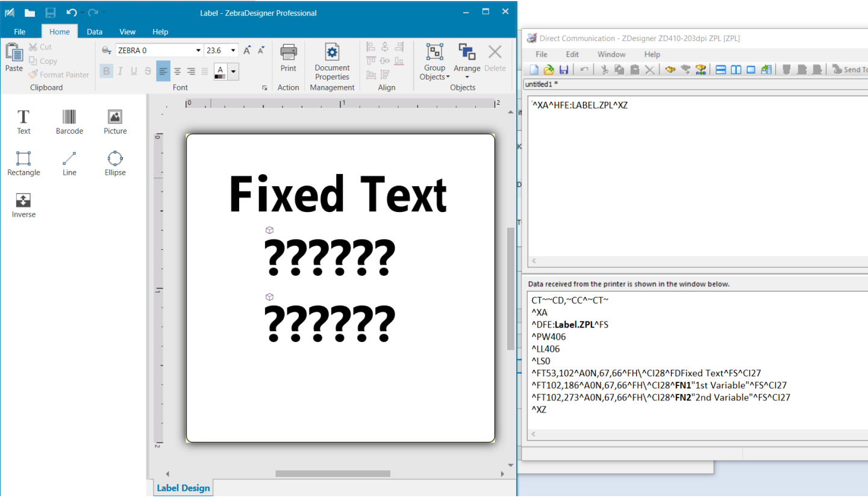Pick the Ellipse shape tool

pos(115,163)
